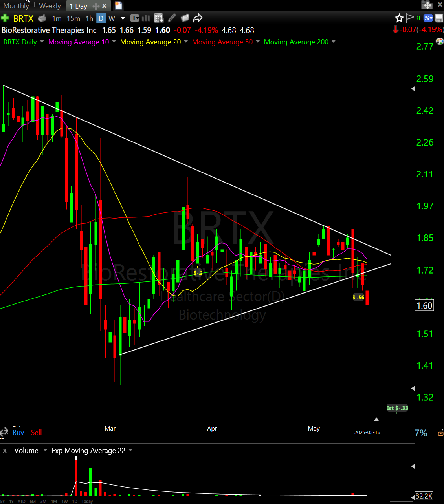Image resolution: width=444 pixels, height=504 pixels.
Task: Expand the Moving Average 200 dropdown
Action: (334, 42)
